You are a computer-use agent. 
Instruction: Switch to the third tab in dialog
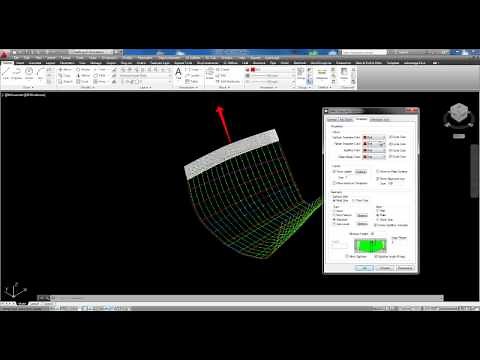(x=379, y=119)
